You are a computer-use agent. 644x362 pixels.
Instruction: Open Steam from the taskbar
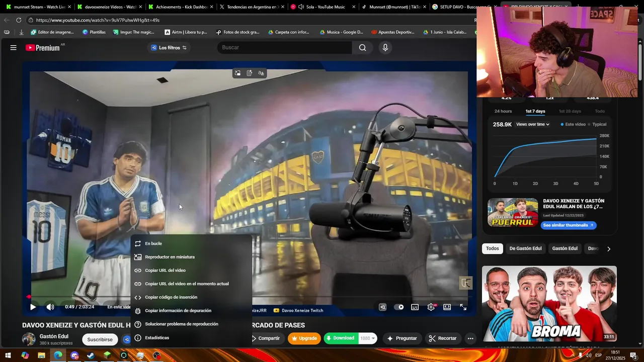coord(91,355)
